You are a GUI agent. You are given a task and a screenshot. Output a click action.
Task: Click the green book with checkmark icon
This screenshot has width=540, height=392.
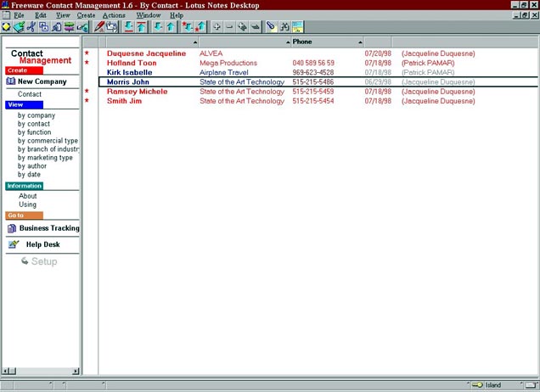(x=19, y=27)
